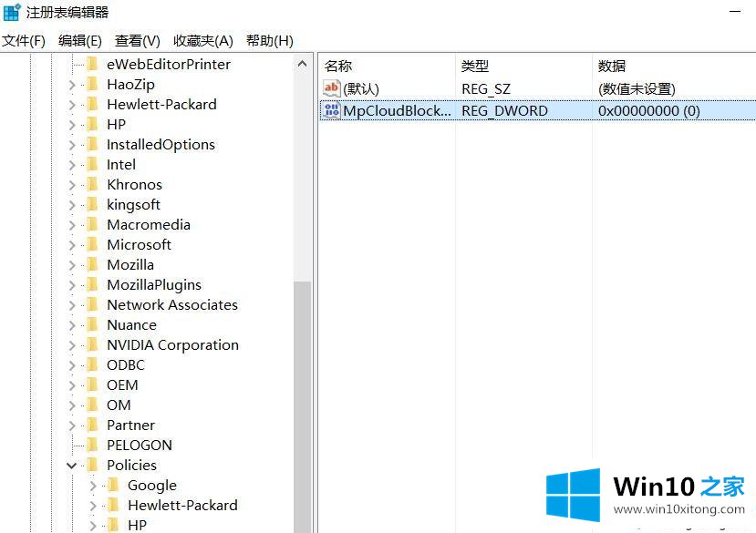Expand the HaoZip tree node
This screenshot has height=533, width=756.
[x=72, y=85]
